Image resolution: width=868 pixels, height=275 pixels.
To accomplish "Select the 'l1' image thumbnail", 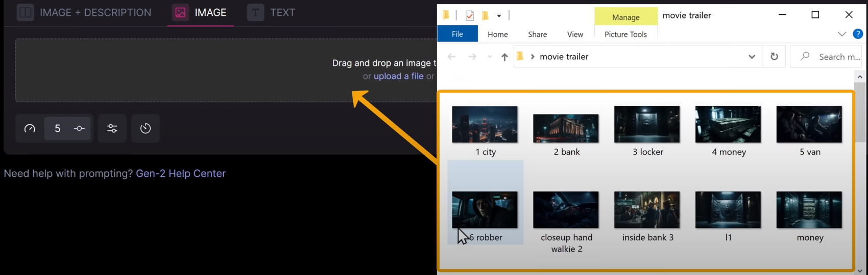I will coord(728,210).
